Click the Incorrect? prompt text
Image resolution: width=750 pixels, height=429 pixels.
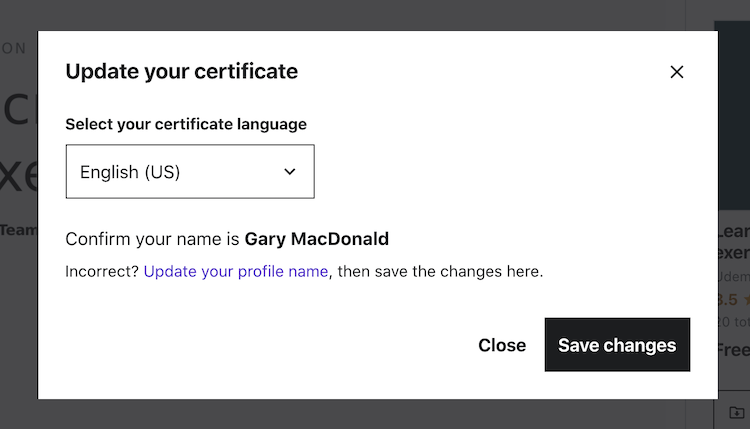(x=102, y=271)
